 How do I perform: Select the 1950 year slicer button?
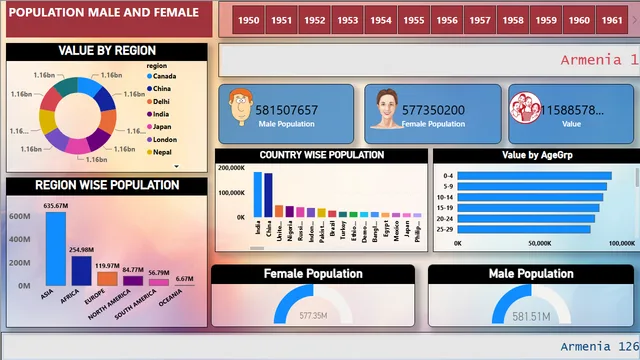(249, 20)
